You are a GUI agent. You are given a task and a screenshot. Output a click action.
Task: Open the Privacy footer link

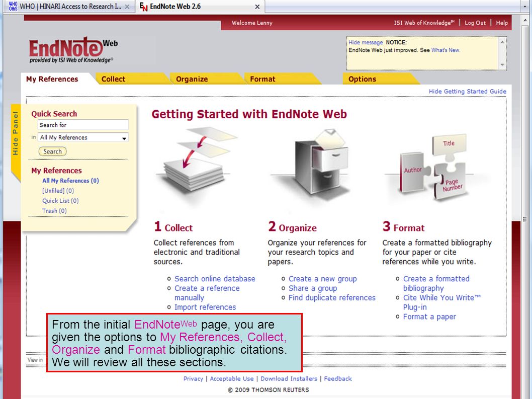193,379
